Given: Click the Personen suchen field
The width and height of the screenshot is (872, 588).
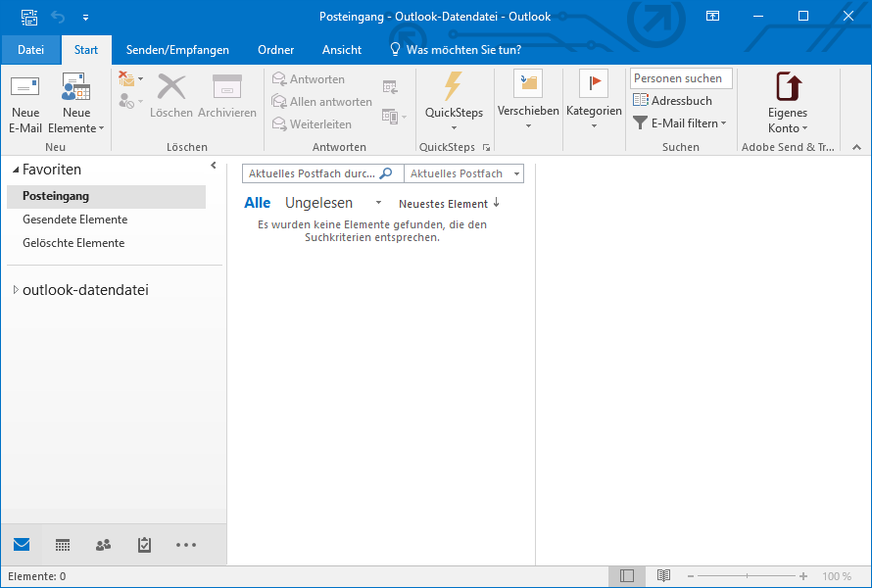Looking at the screenshot, I should coord(681,78).
